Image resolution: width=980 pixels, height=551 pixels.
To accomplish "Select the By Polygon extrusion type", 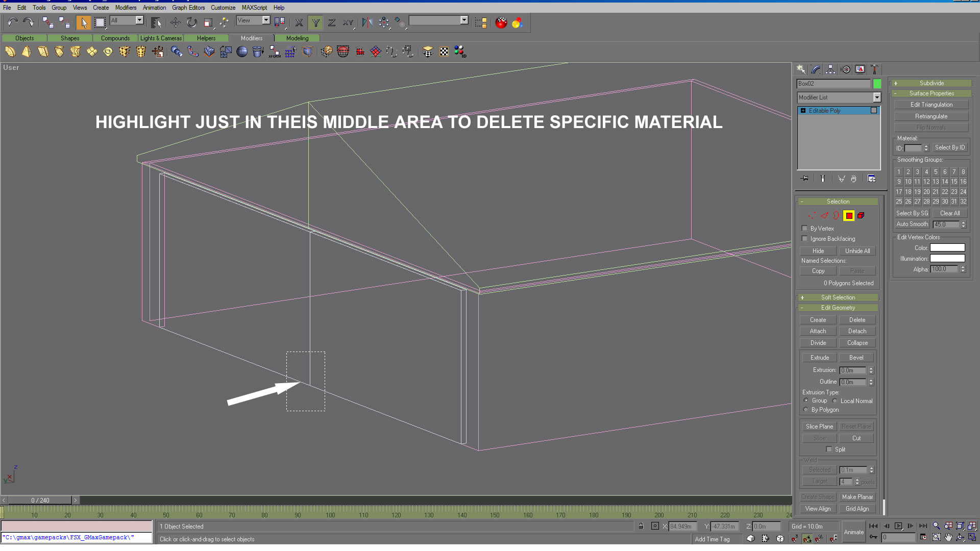I will [x=806, y=410].
